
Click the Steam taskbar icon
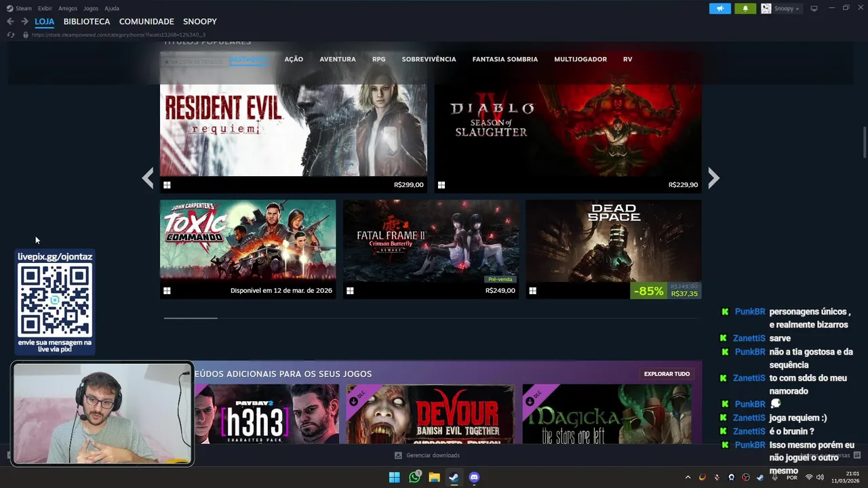(454, 477)
